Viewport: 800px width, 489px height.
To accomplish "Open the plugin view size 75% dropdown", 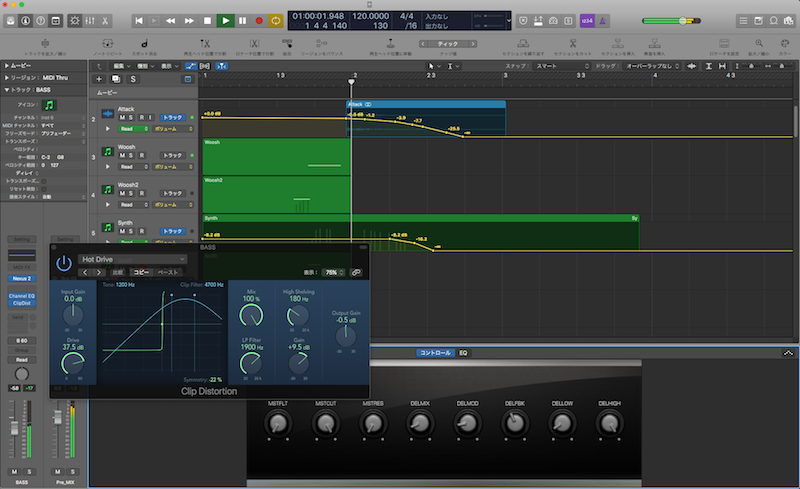I will 334,273.
